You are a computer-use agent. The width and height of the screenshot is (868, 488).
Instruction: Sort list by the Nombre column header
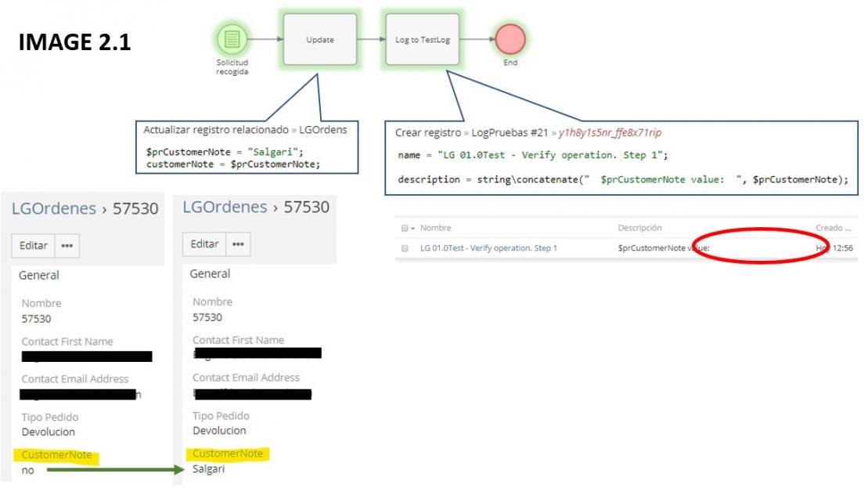[434, 229]
